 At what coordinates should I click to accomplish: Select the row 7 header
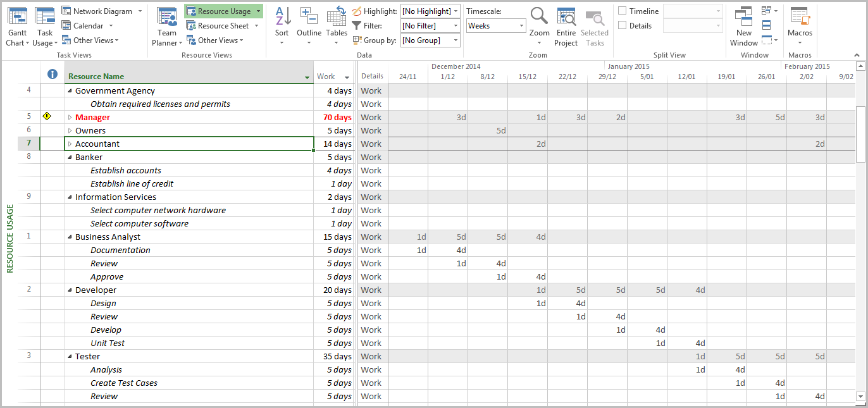29,144
